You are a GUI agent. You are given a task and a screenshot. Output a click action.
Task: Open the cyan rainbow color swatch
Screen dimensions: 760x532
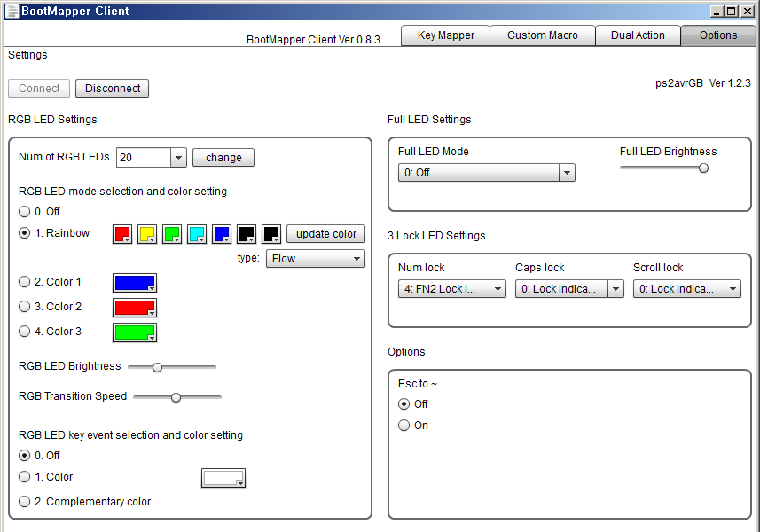pos(197,234)
